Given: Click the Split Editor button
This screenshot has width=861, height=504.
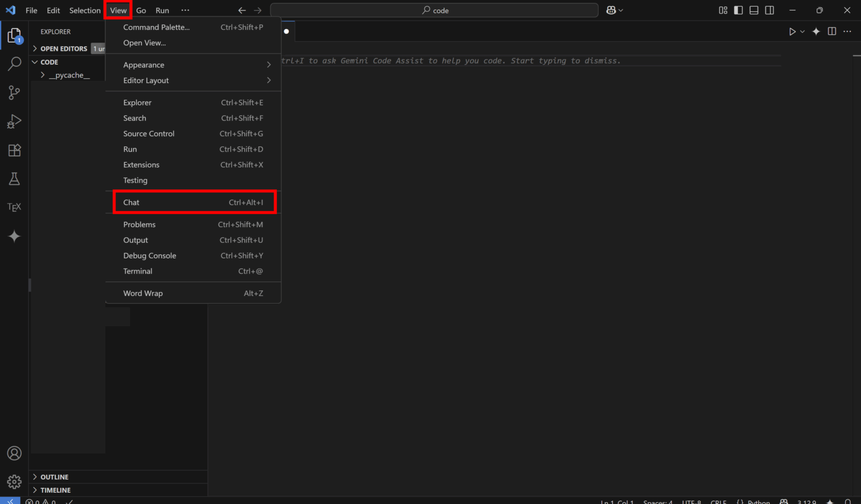Looking at the screenshot, I should point(831,31).
